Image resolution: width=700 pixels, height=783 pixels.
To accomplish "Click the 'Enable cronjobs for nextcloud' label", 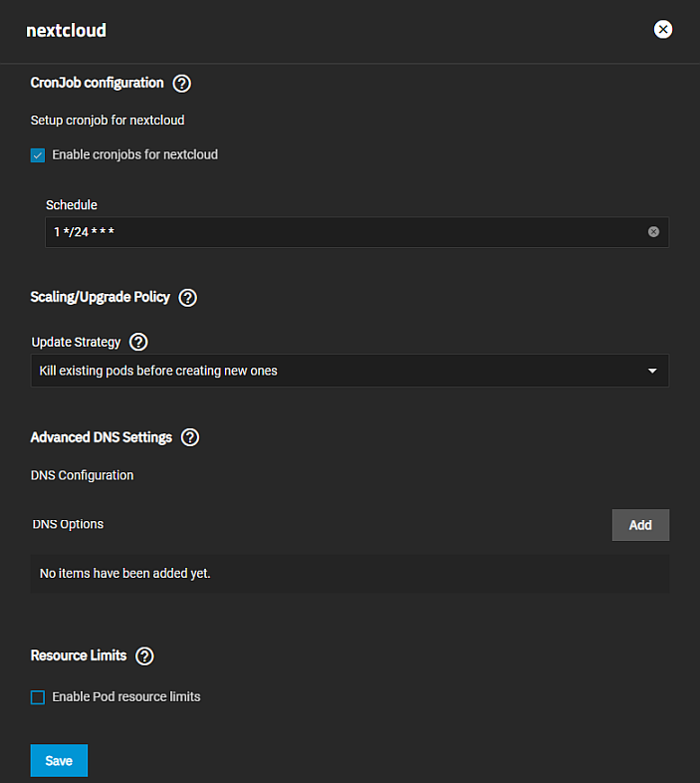I will [134, 154].
